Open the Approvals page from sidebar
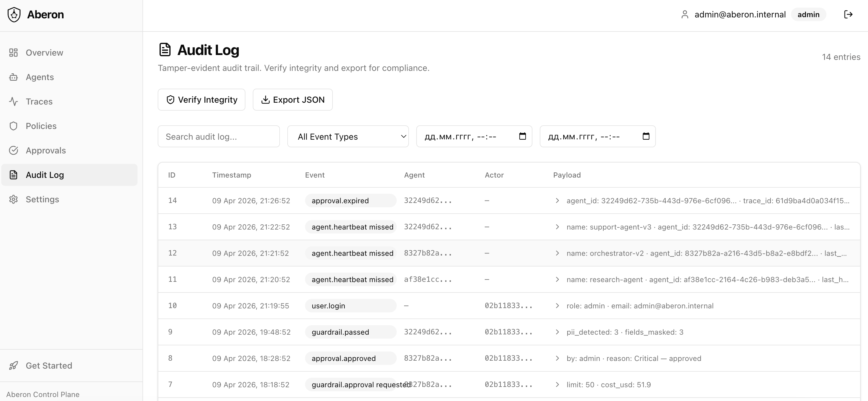 (x=46, y=150)
